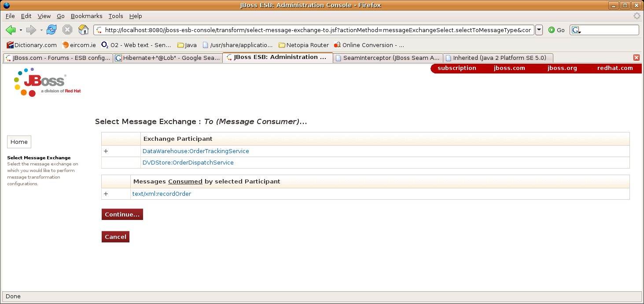Open the URL history dropdown arrow
The height and width of the screenshot is (304, 644).
pos(539,30)
